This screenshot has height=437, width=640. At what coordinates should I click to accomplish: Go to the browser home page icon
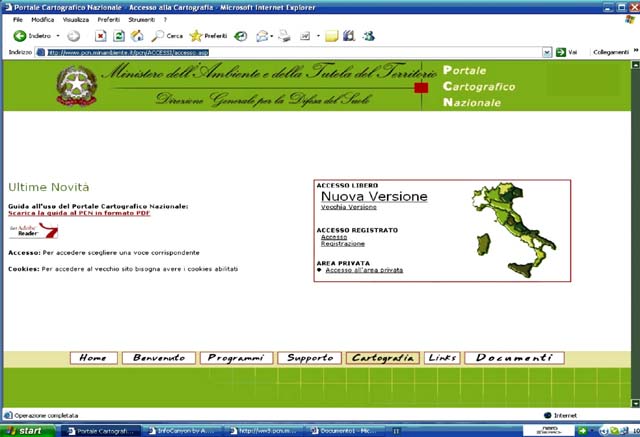(137, 36)
